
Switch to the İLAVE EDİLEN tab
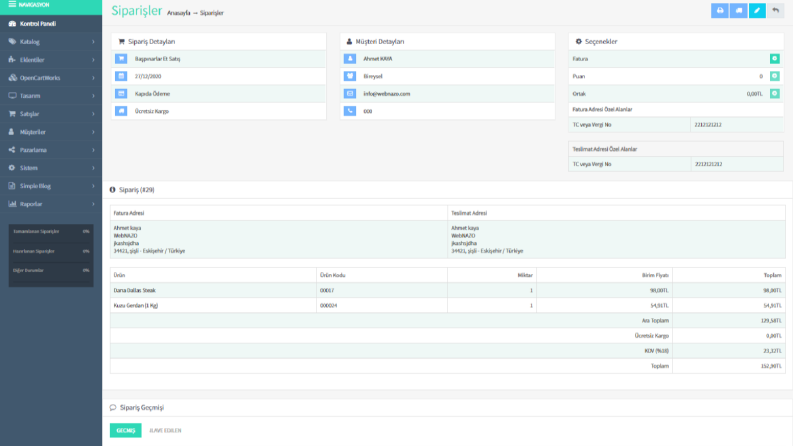165,430
